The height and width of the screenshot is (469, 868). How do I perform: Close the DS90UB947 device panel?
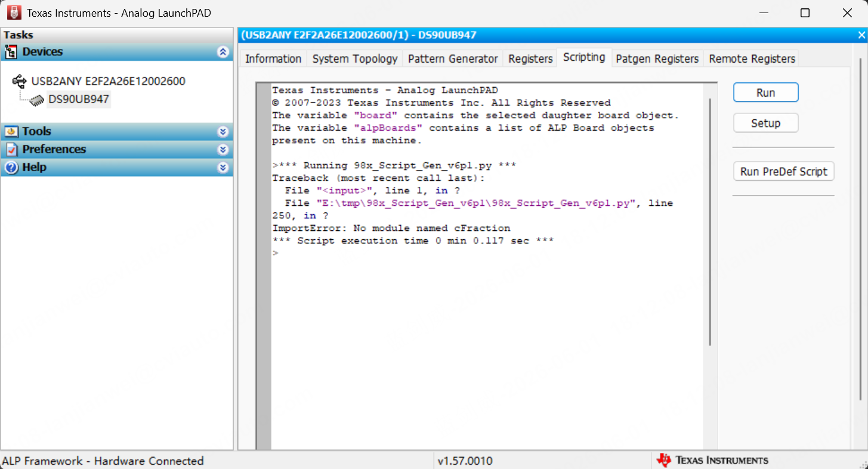pyautogui.click(x=861, y=35)
